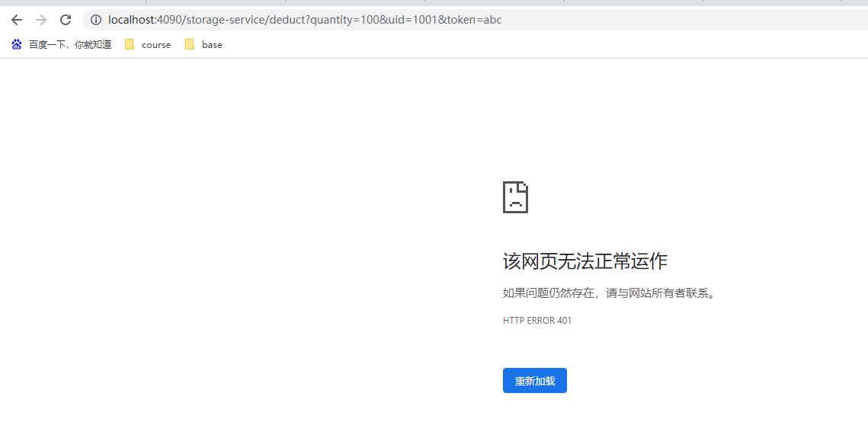Viewport: 868px width, 422px height.
Task: View site information icon in address bar
Action: pyautogui.click(x=96, y=20)
